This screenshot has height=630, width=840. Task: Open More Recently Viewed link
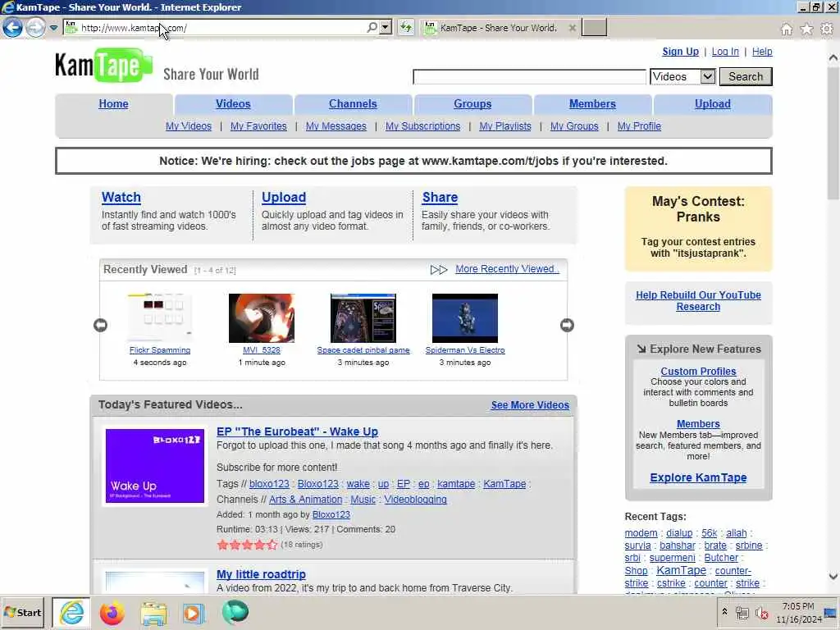[507, 269]
